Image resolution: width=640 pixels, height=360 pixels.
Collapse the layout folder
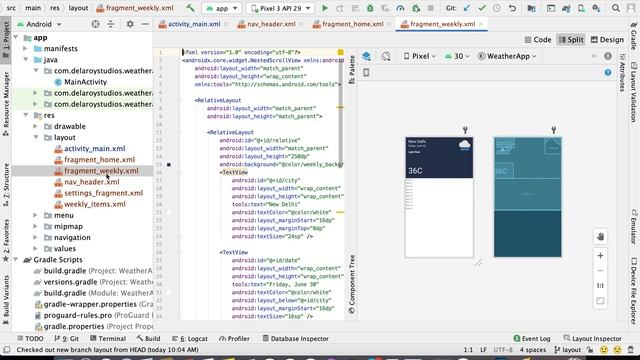36,138
